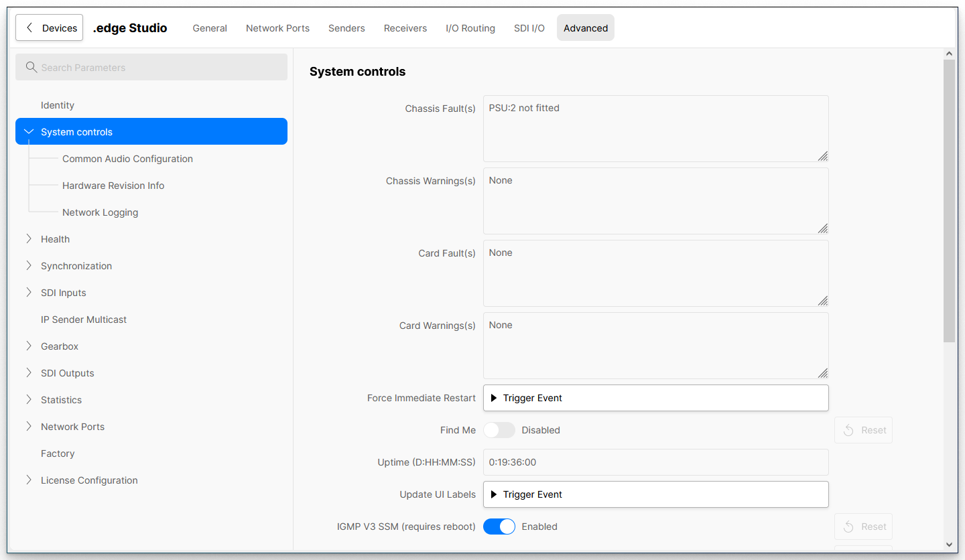Enable the Find Me toggle
Image resolution: width=965 pixels, height=560 pixels.
pyautogui.click(x=499, y=430)
